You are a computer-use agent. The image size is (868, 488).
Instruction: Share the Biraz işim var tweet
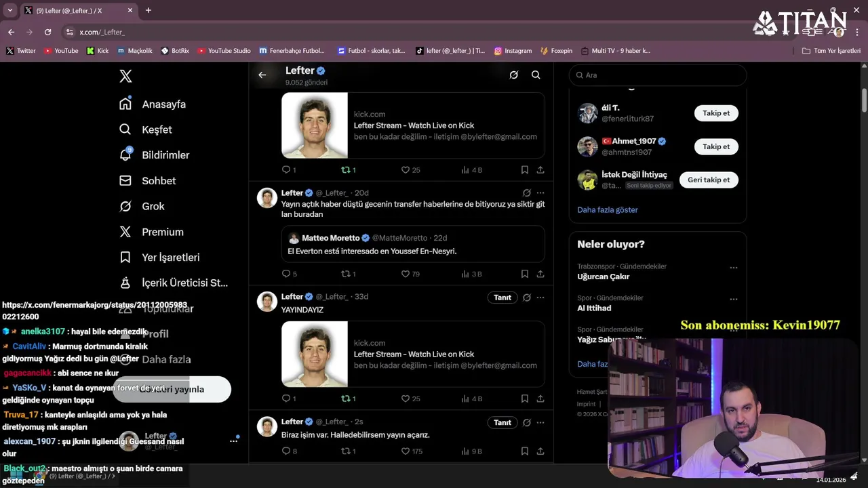(x=540, y=451)
